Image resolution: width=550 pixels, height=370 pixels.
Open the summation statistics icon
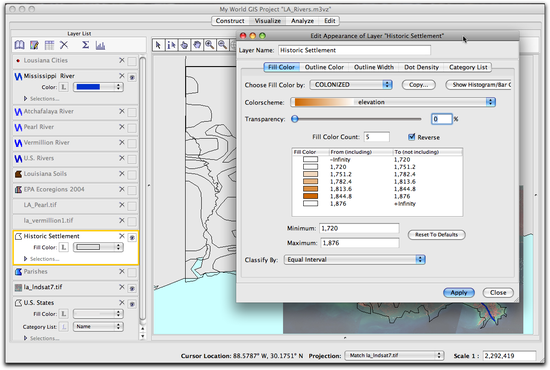click(85, 45)
